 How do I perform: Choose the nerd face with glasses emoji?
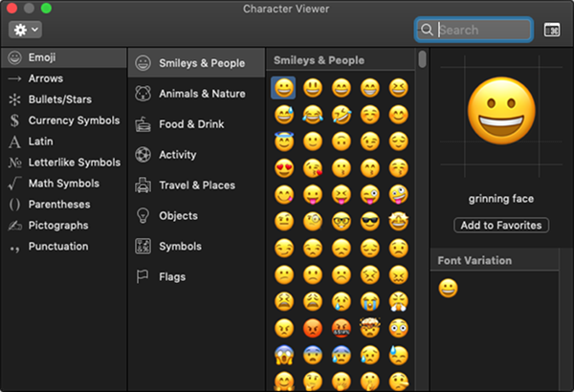342,221
